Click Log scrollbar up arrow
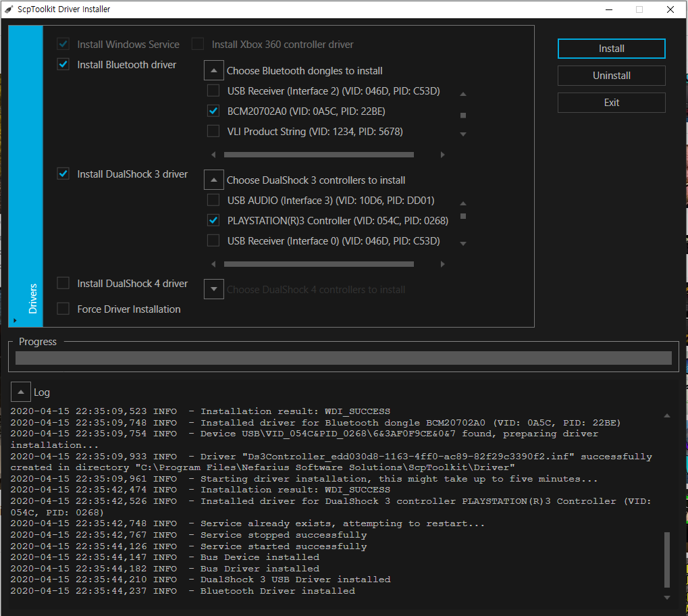The height and width of the screenshot is (616, 688). [667, 415]
